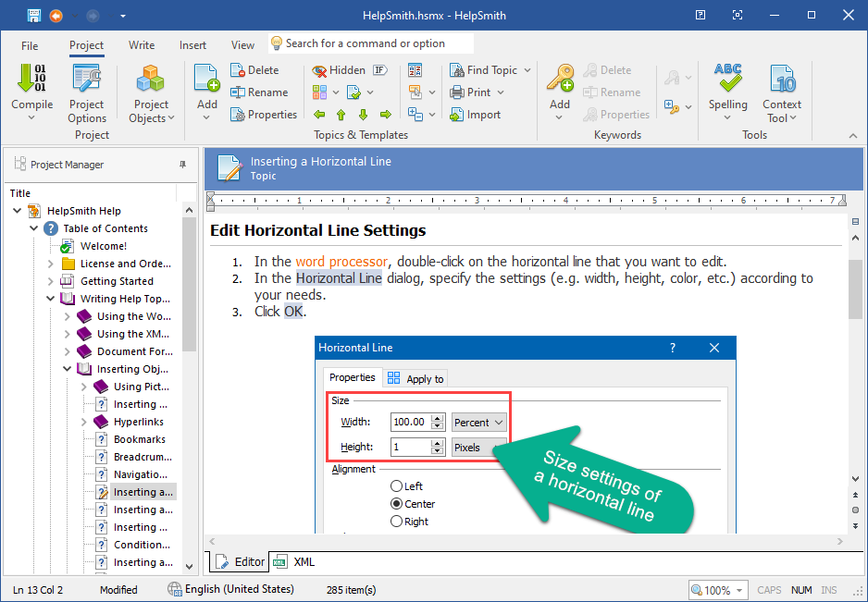Collapse the Table of Contents tree node

pos(33,228)
